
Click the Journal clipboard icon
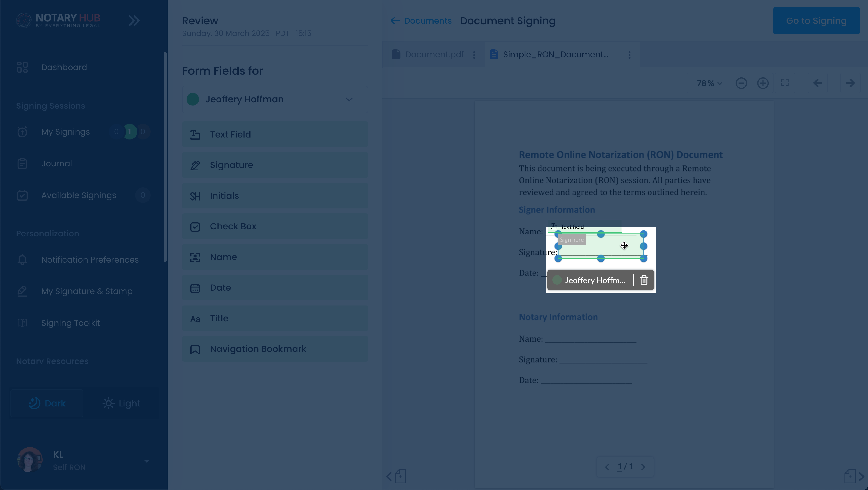(x=22, y=164)
